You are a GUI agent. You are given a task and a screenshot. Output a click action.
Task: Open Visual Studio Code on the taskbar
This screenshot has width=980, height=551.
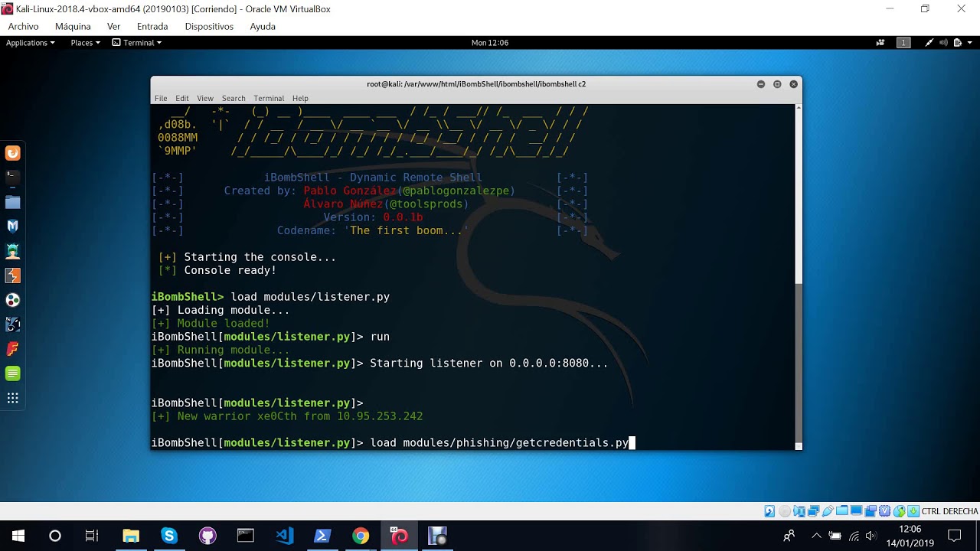coord(284,536)
